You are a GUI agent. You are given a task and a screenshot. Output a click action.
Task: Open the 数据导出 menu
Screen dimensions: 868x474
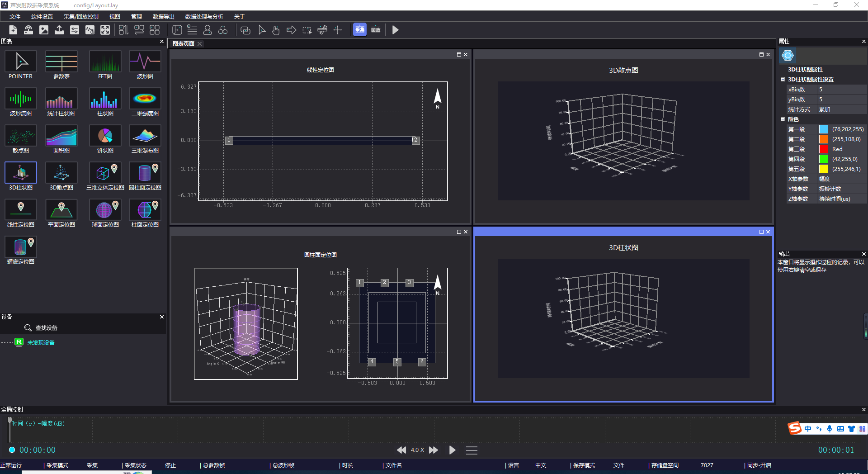(163, 17)
